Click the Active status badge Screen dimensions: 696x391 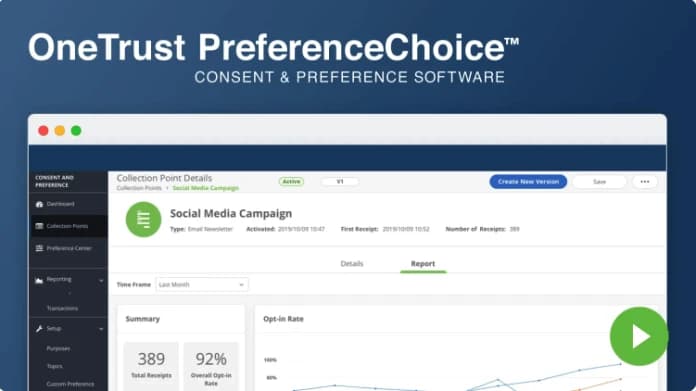pyautogui.click(x=291, y=182)
